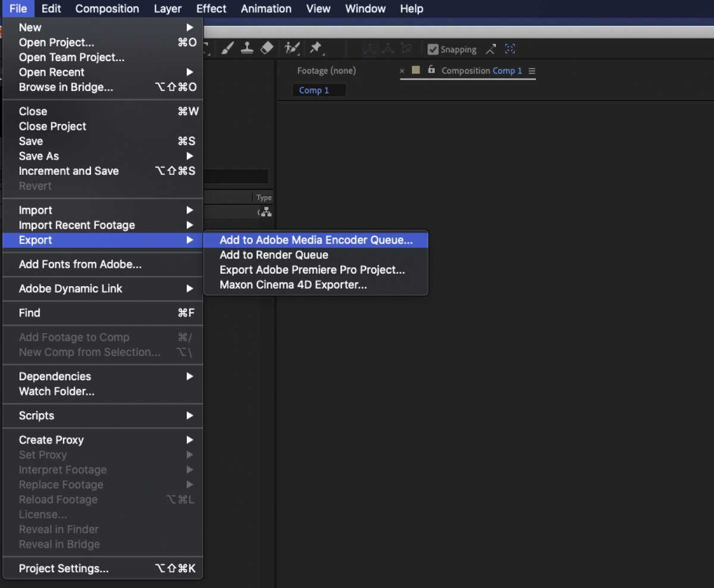Switch to Local Axis mode
The image size is (714, 588).
point(369,49)
